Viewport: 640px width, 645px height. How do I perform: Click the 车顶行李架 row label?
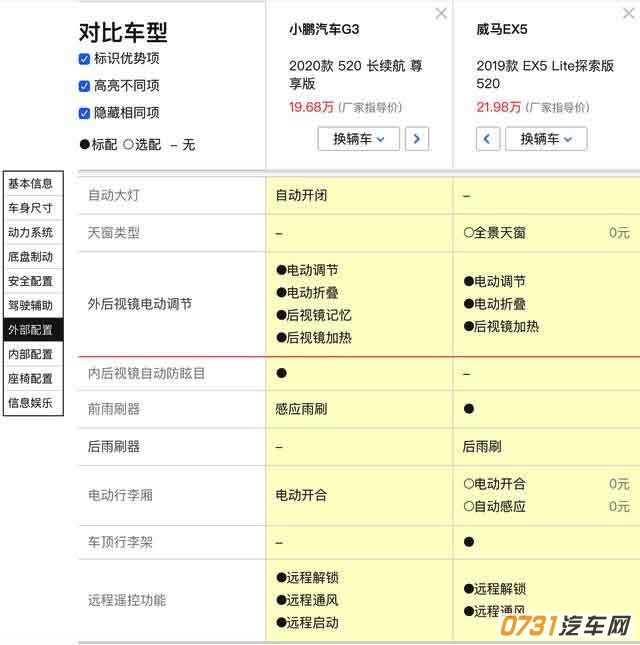pyautogui.click(x=121, y=542)
